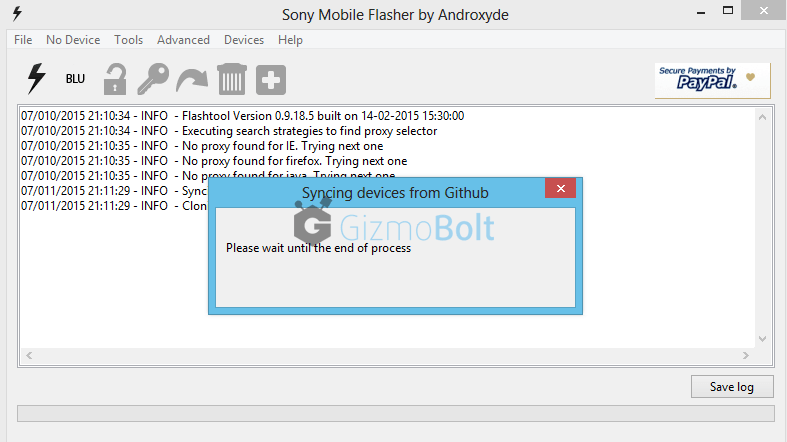The width and height of the screenshot is (787, 442).
Task: Click the Please wait until the end text
Action: coord(318,248)
